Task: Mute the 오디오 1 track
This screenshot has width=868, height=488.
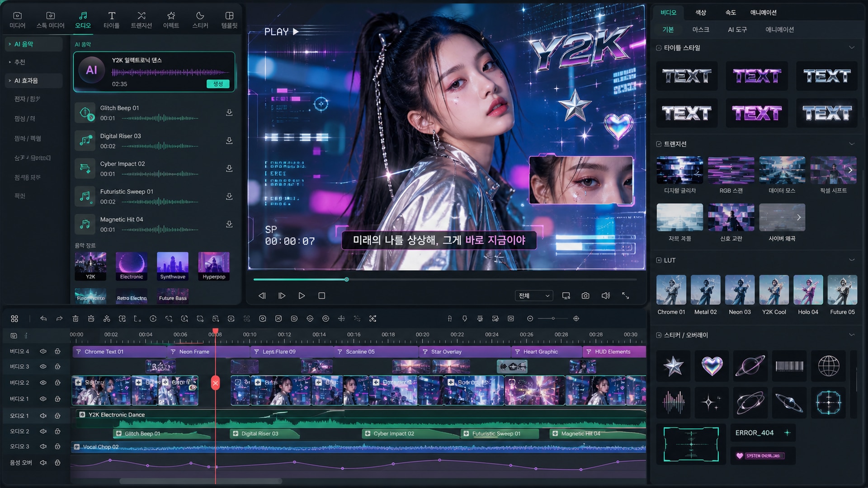Action: (43, 416)
